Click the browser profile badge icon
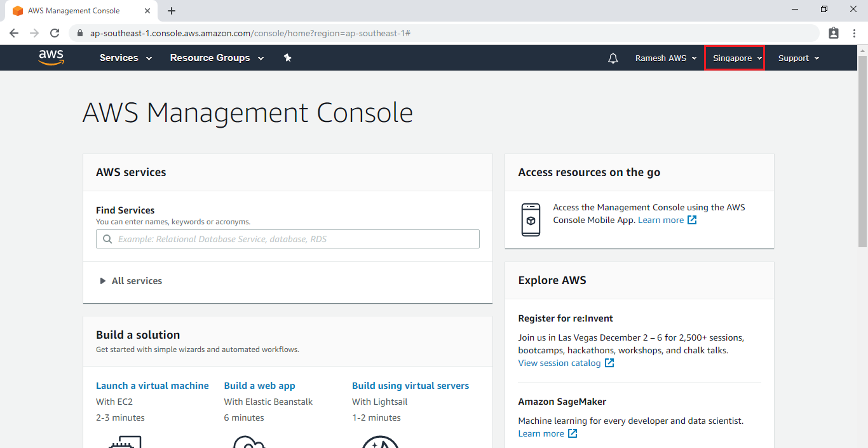Viewport: 868px width, 448px height. coord(834,33)
